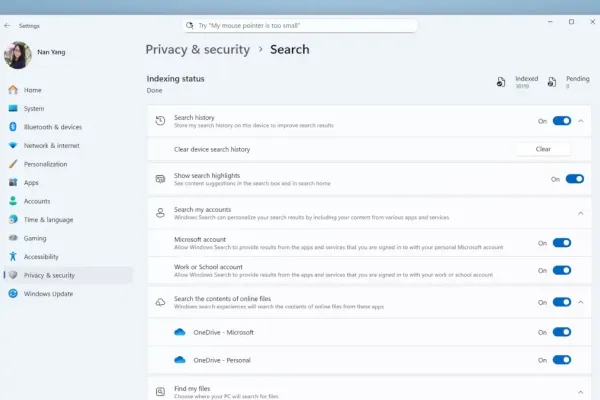Click the Bluetooth & devices icon
This screenshot has height=400, width=600.
pos(13,127)
